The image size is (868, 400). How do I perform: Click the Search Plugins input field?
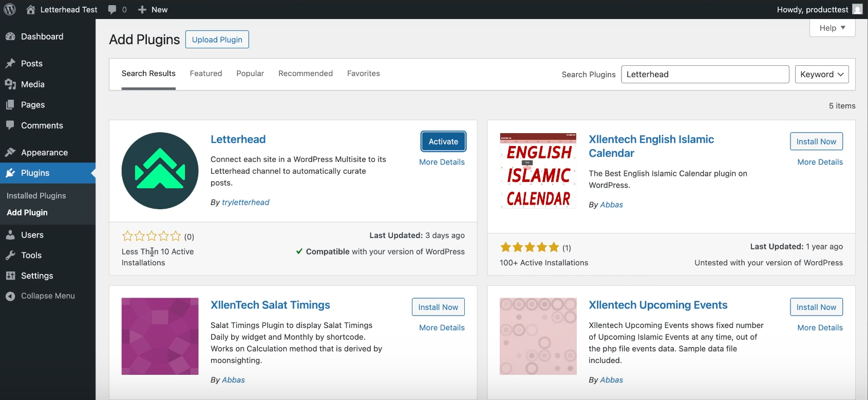click(705, 75)
